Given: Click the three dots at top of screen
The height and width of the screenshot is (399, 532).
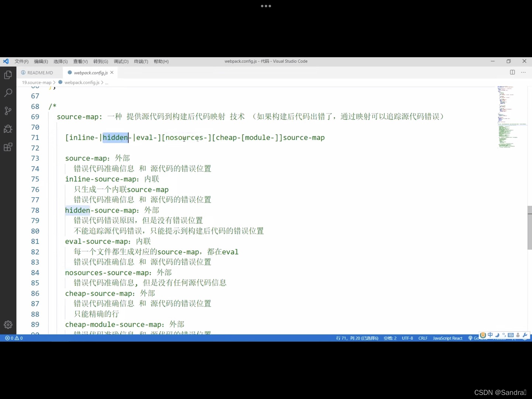Looking at the screenshot, I should pyautogui.click(x=266, y=6).
